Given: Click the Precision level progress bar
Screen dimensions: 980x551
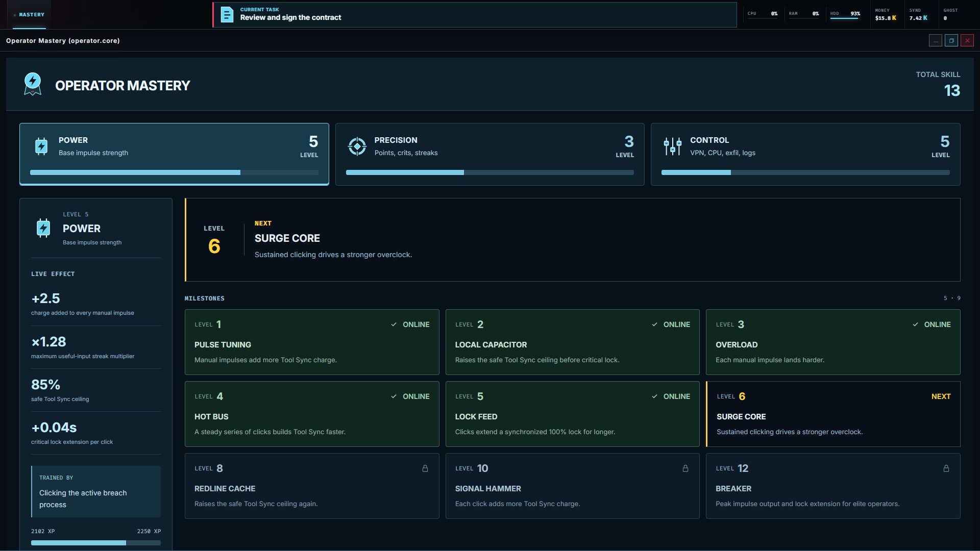Looking at the screenshot, I should [x=489, y=172].
